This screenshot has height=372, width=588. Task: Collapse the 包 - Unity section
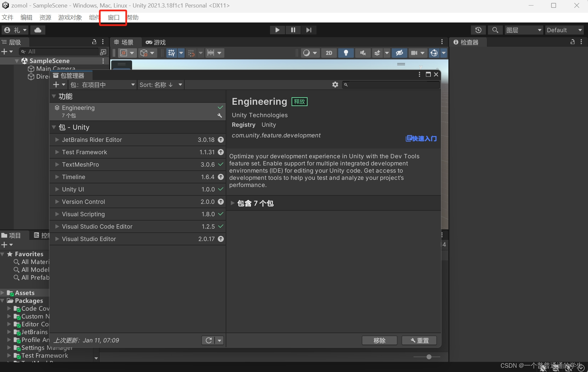[54, 127]
